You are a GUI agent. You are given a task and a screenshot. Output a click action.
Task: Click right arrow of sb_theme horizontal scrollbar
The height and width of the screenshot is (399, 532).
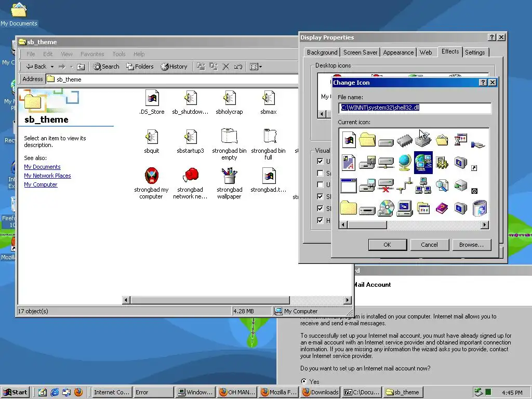click(x=347, y=300)
